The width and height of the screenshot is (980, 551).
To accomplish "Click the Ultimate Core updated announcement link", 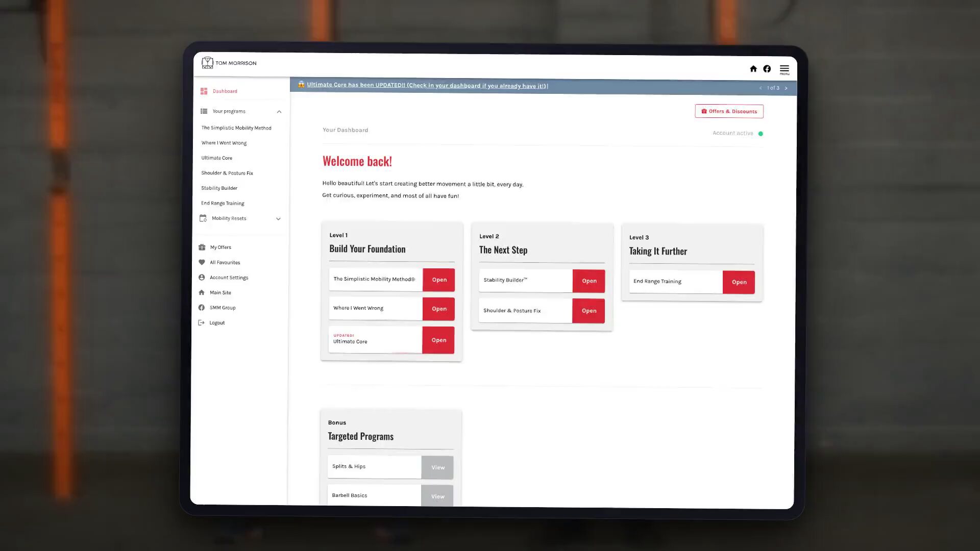I will click(427, 85).
